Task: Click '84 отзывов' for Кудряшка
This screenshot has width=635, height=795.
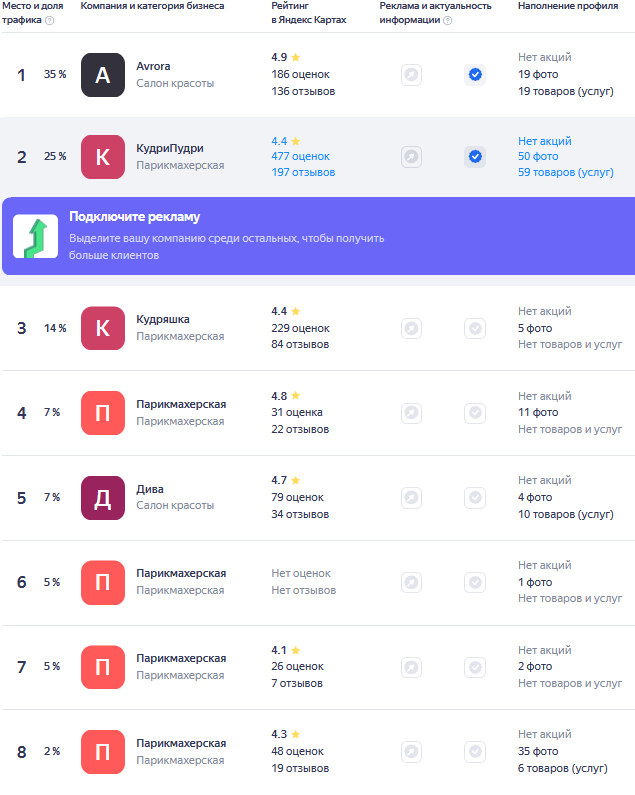Action: (300, 345)
